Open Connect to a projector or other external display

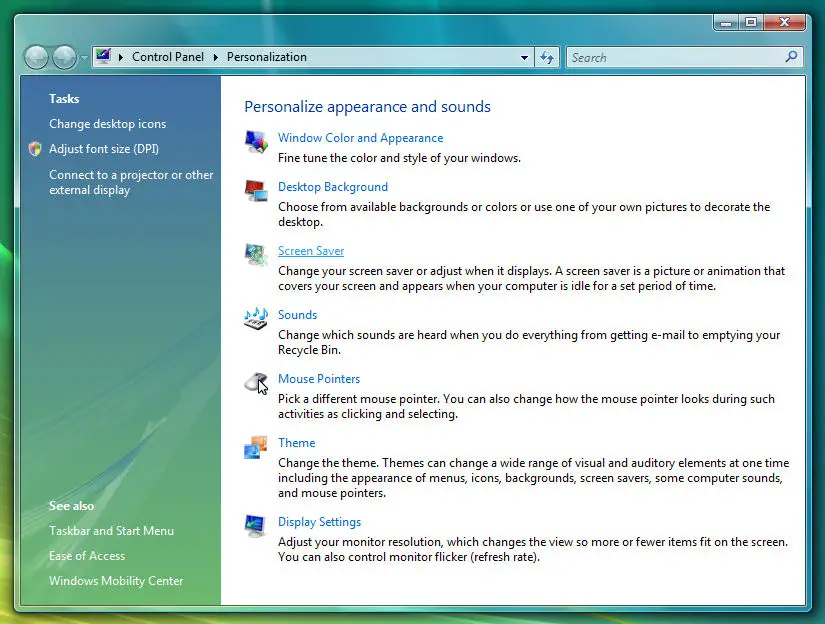(x=131, y=182)
